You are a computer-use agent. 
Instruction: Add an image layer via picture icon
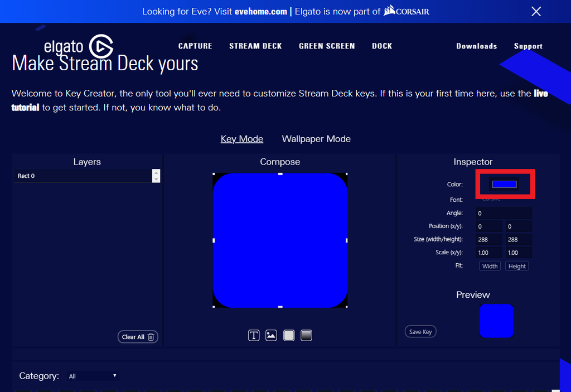click(272, 335)
